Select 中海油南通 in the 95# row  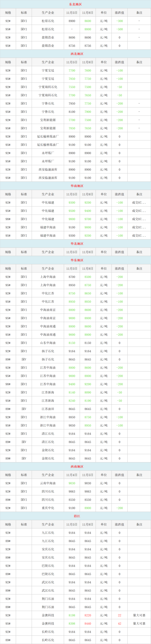(x=48, y=334)
